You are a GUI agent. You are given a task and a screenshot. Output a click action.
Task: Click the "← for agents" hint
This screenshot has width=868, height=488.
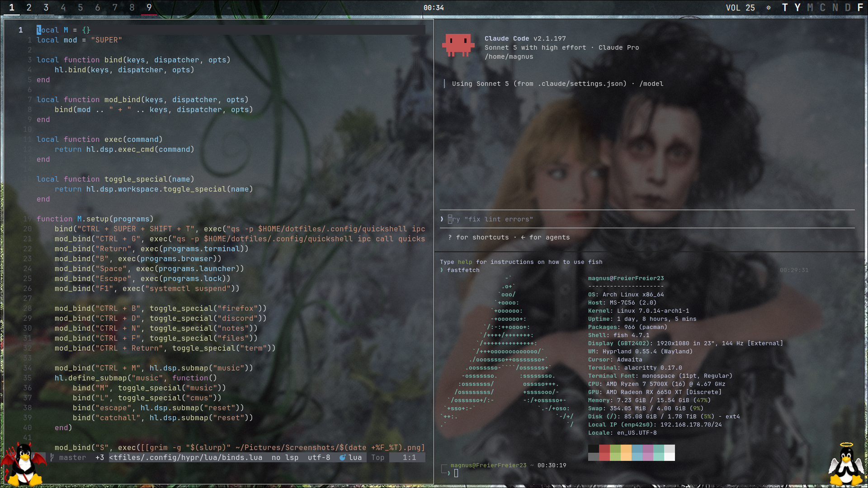[545, 237]
